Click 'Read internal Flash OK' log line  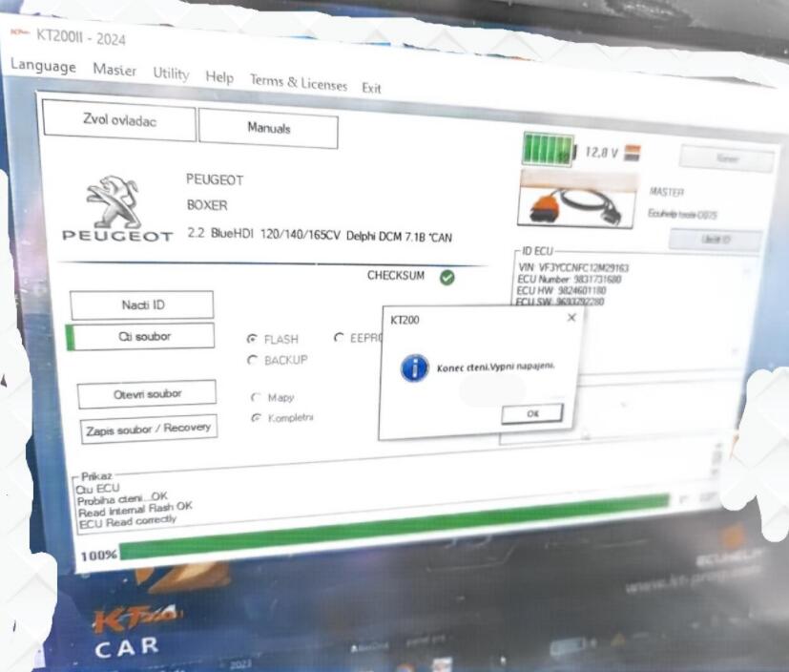point(135,509)
